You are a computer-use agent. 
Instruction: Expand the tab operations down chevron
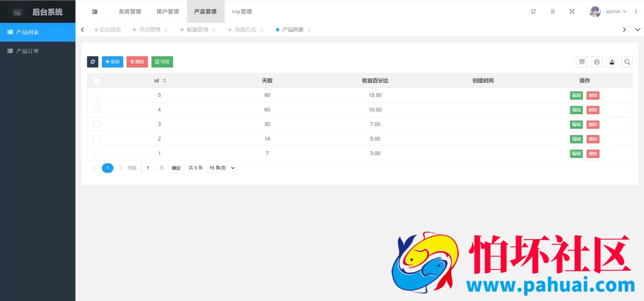[638, 30]
